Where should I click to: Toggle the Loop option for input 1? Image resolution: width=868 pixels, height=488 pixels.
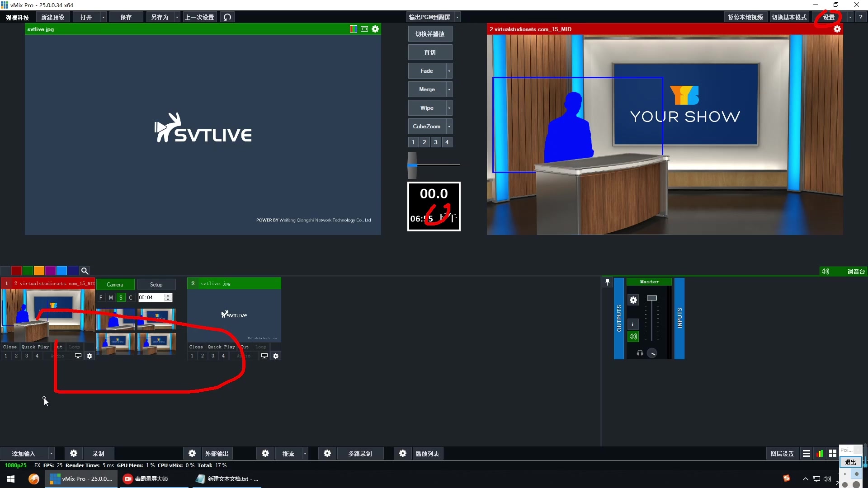pyautogui.click(x=74, y=346)
